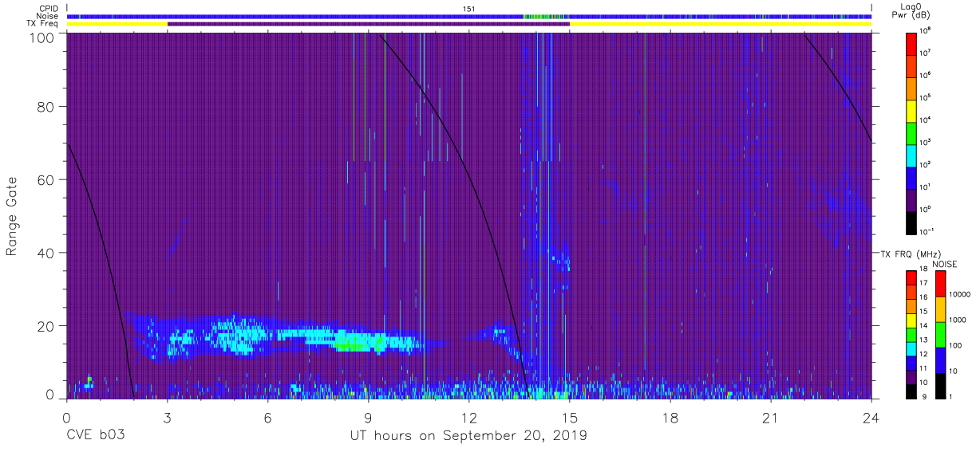The image size is (980, 452).
Task: Pick the cyan segment of the TX FRQ colorbar
Action: pyautogui.click(x=910, y=348)
